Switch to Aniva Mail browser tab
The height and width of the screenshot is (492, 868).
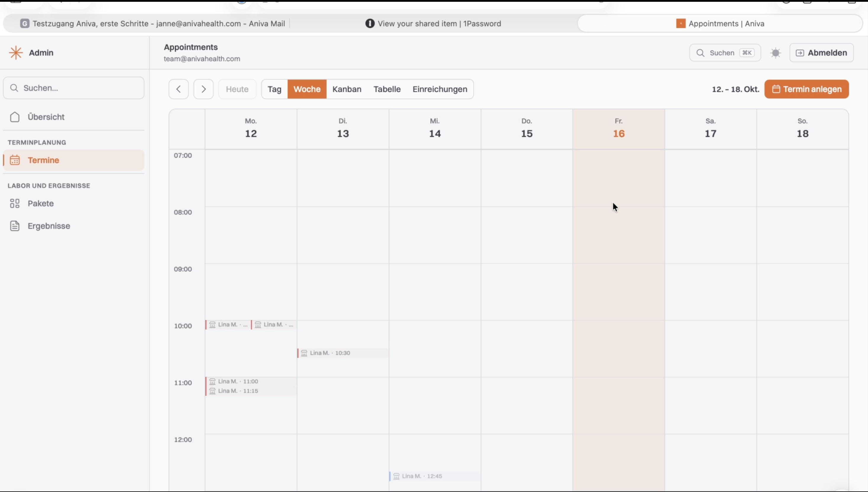click(x=152, y=24)
